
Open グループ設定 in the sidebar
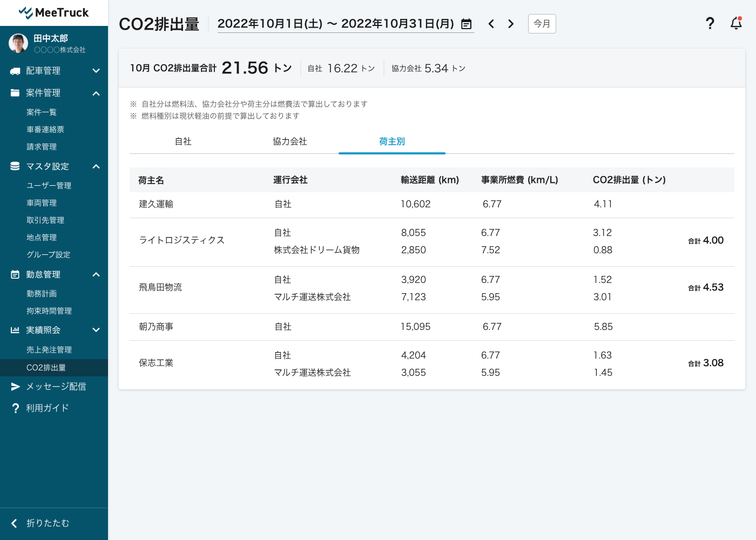[49, 255]
